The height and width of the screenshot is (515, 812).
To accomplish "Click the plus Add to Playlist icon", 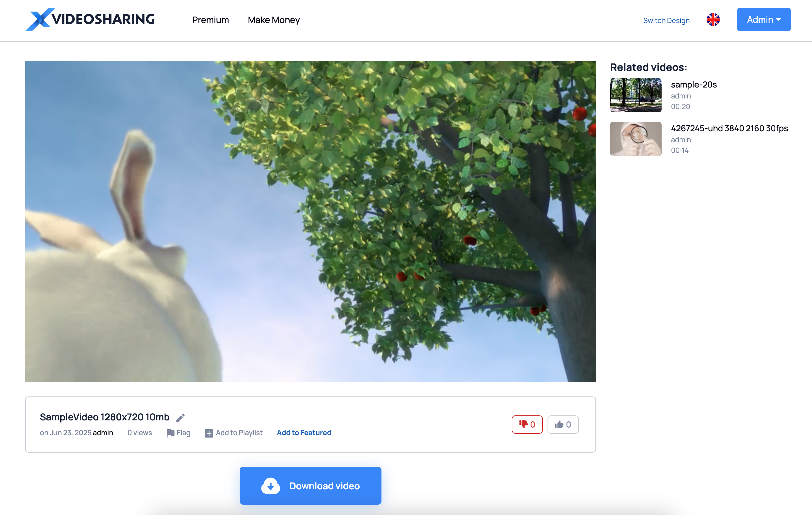I will (x=209, y=433).
